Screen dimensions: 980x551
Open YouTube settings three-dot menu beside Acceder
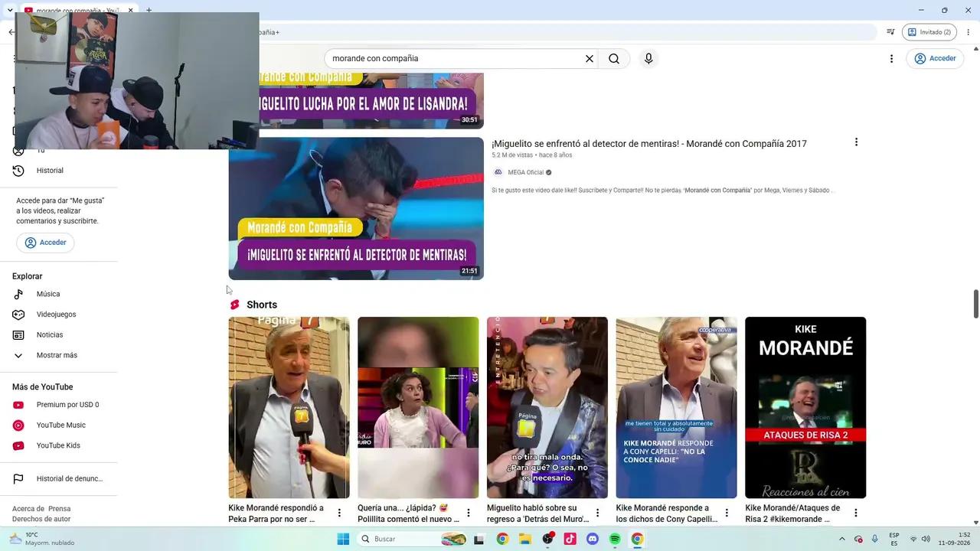tap(891, 59)
